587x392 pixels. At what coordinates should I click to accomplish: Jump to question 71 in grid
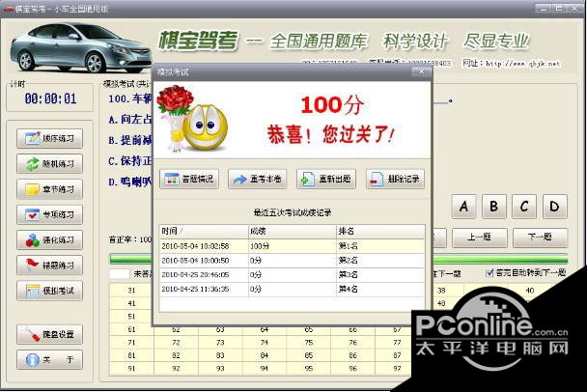pos(131,343)
